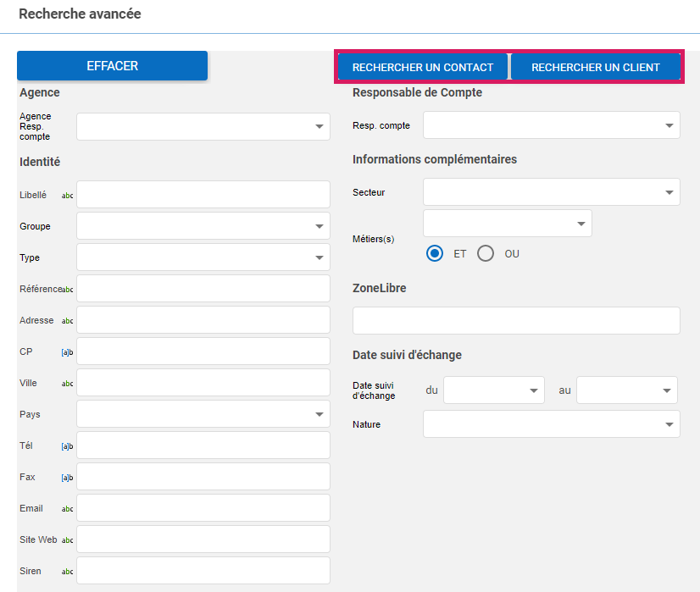The height and width of the screenshot is (592, 700).
Task: Open the Resp. compte dropdown
Action: tap(551, 125)
